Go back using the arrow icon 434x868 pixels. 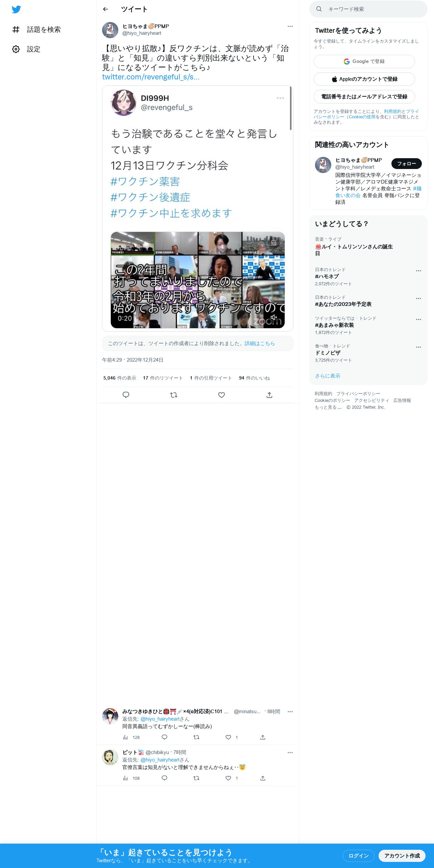(105, 9)
